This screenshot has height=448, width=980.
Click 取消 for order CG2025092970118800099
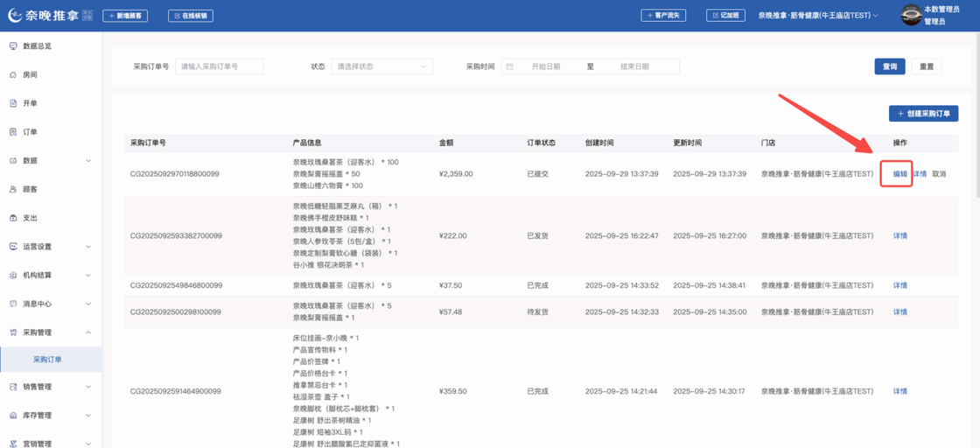pos(939,174)
